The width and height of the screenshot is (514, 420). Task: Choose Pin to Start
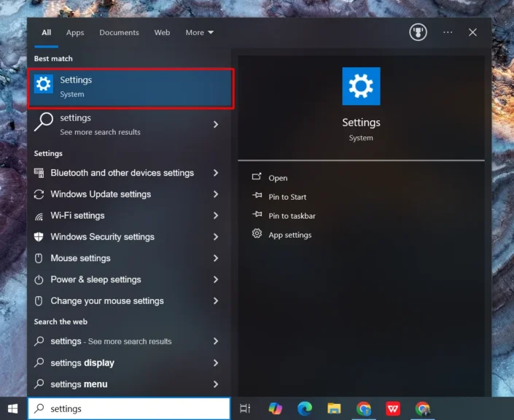pos(287,197)
